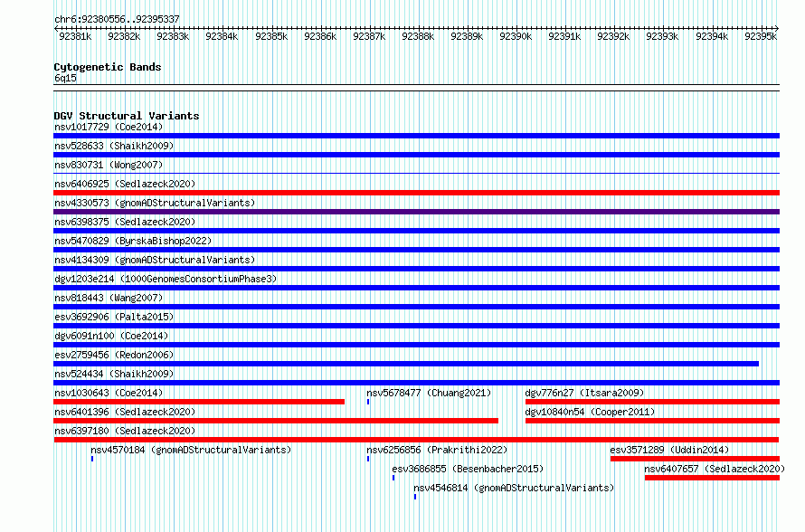Screen dimensions: 805x532
Task: Select the dgv6091n100 (Coe2014) label
Action: coord(111,336)
